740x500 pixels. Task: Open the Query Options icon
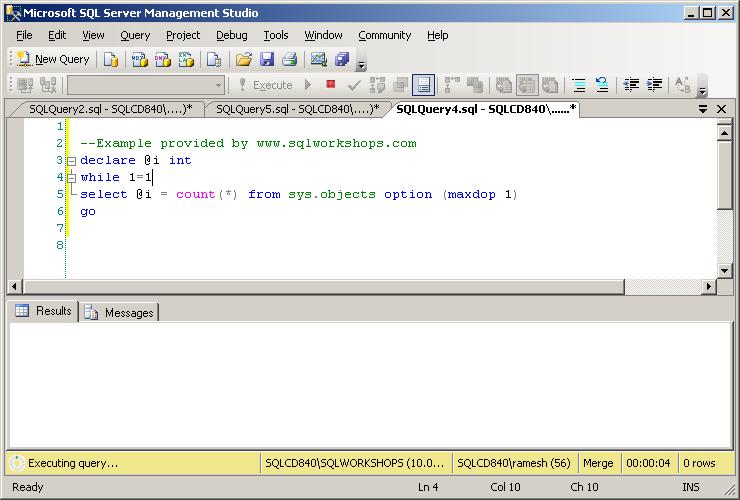[x=400, y=85]
